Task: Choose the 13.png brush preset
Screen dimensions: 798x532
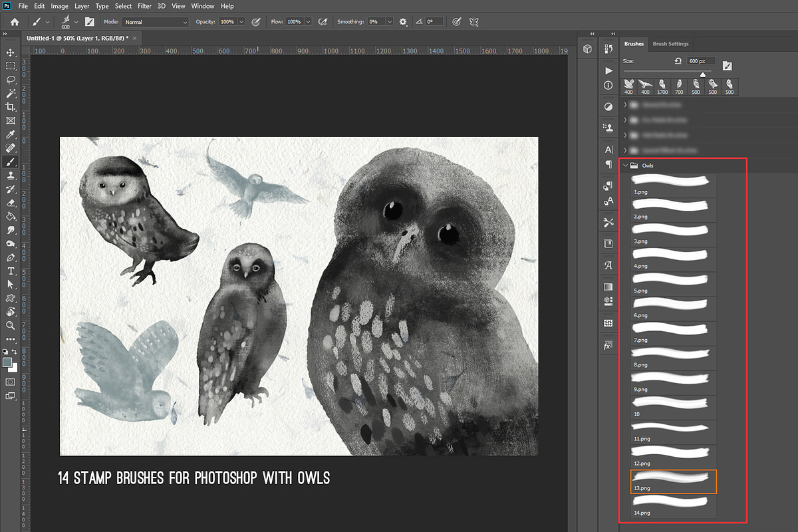Action: click(x=674, y=481)
